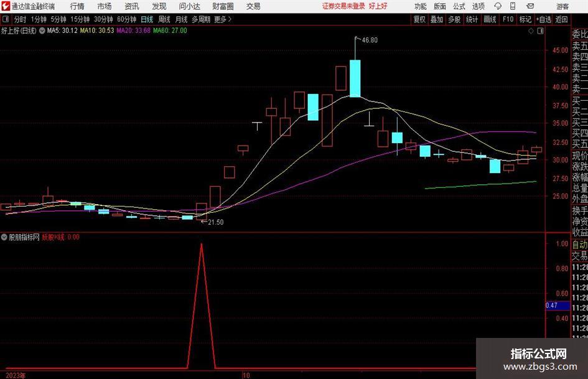588x379 pixels.
Task: Click the 标记 toolbar button
Action: click(525, 19)
